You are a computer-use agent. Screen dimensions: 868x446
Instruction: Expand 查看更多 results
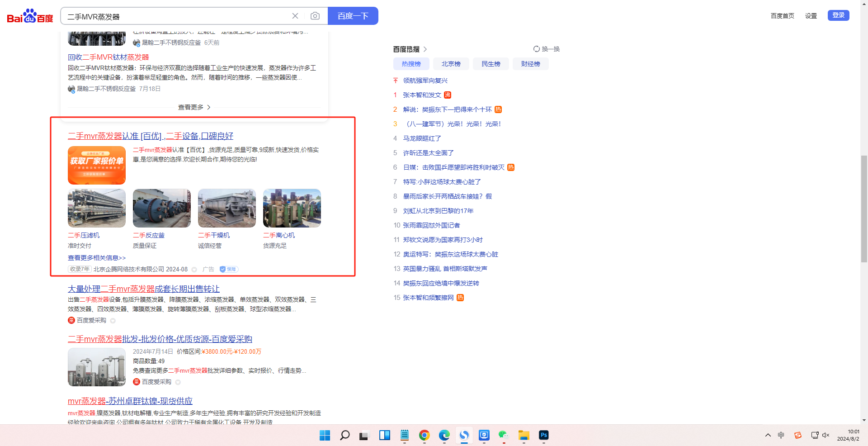194,107
